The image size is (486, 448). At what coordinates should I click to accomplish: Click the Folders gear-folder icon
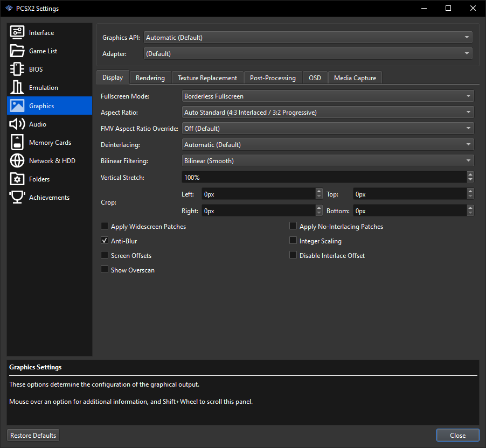[x=17, y=179]
